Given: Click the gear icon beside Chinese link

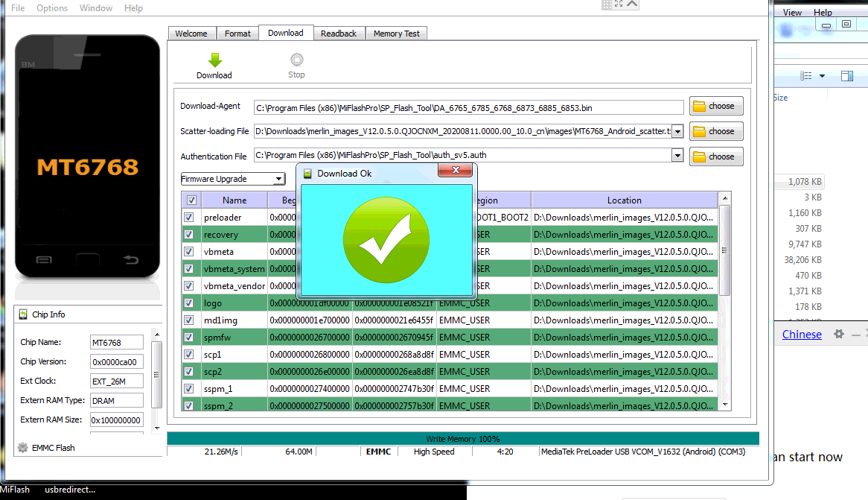Looking at the screenshot, I should [839, 335].
